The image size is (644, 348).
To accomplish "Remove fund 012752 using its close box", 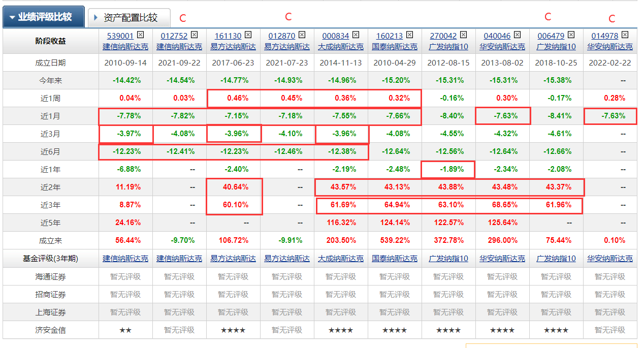I will click(x=195, y=35).
